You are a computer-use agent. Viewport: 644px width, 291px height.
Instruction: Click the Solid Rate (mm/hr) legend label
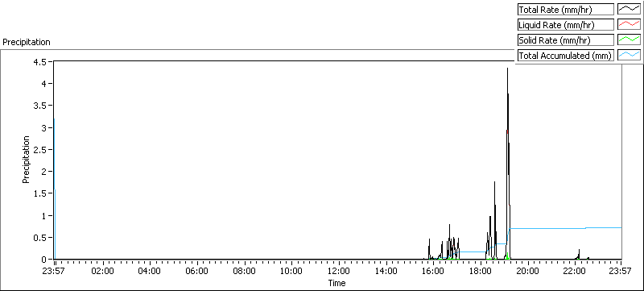tap(565, 39)
